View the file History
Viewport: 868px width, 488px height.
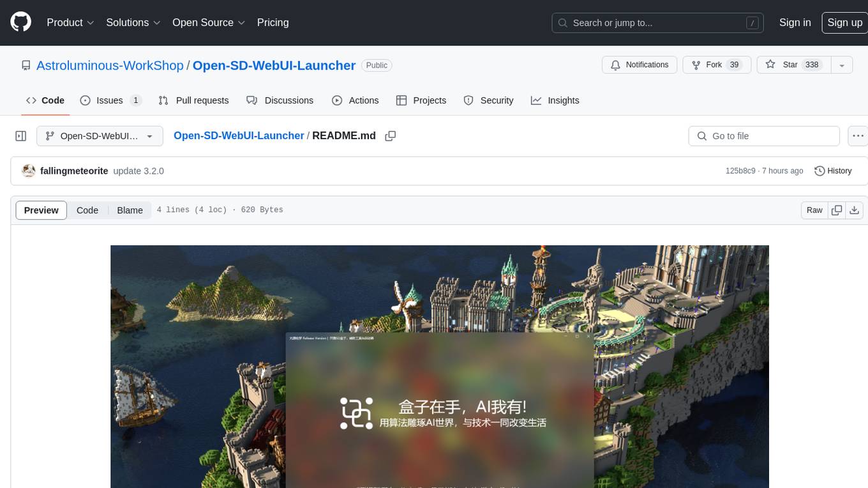click(x=834, y=171)
